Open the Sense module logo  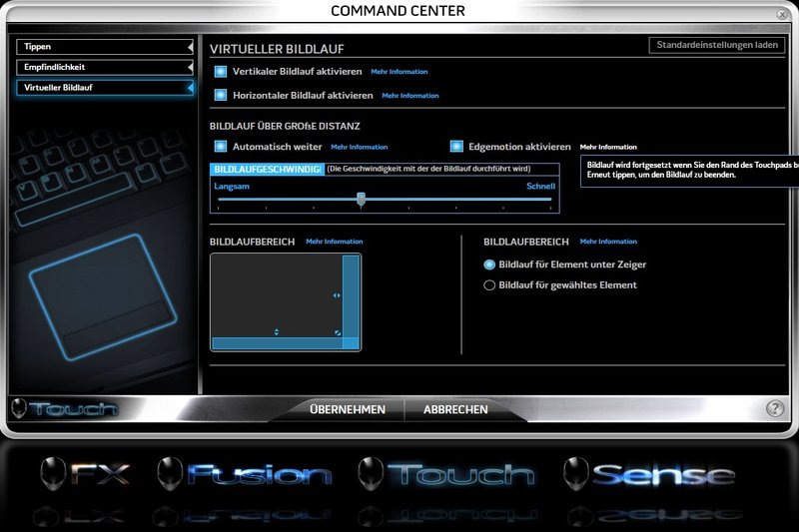coord(649,473)
